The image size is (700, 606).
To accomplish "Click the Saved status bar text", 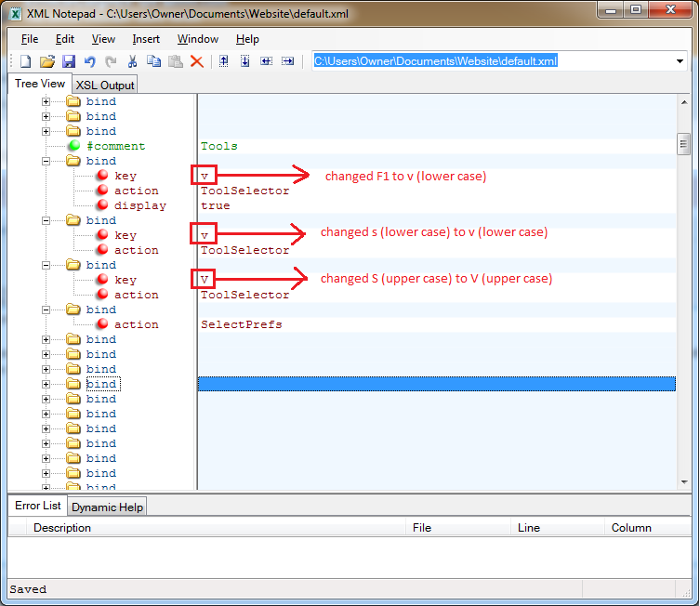I will (x=28, y=589).
